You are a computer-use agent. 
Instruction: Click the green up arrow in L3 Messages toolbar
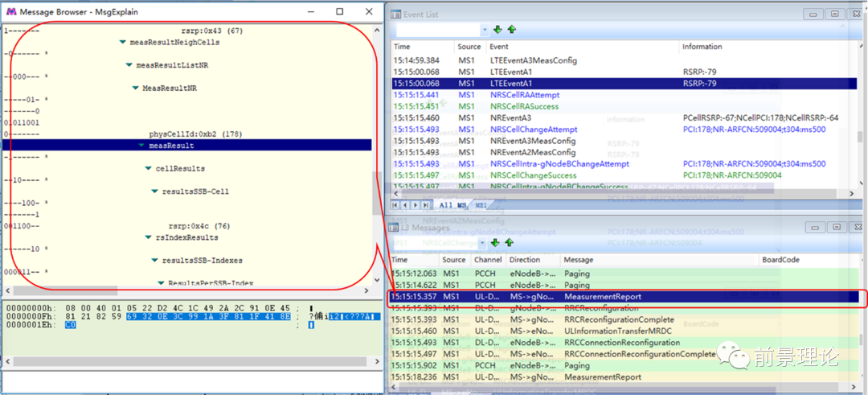click(510, 243)
